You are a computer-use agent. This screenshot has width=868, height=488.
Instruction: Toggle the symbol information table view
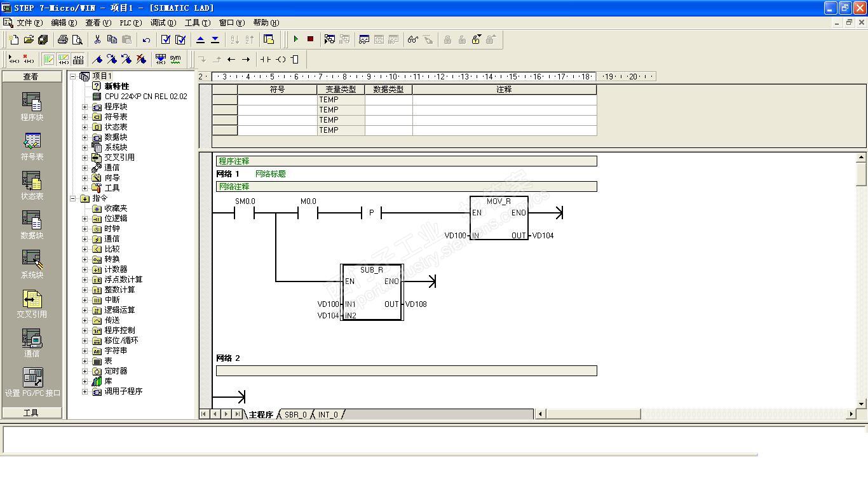point(78,59)
